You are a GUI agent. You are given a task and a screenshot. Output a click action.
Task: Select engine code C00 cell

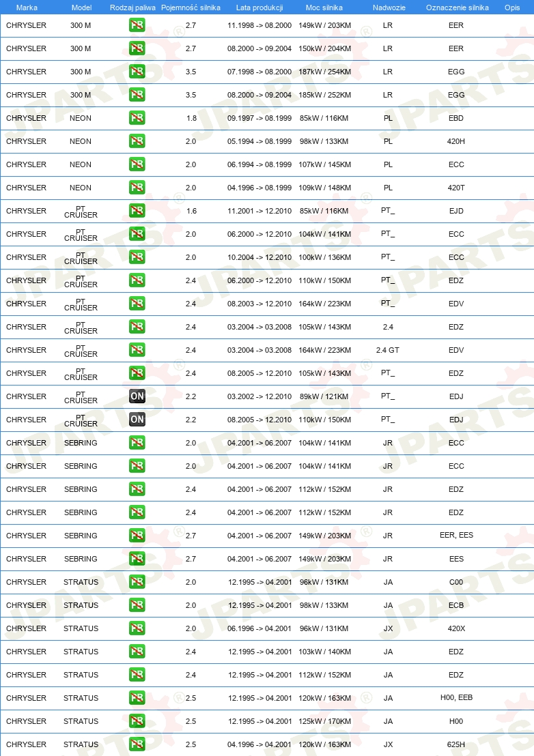coord(456,582)
